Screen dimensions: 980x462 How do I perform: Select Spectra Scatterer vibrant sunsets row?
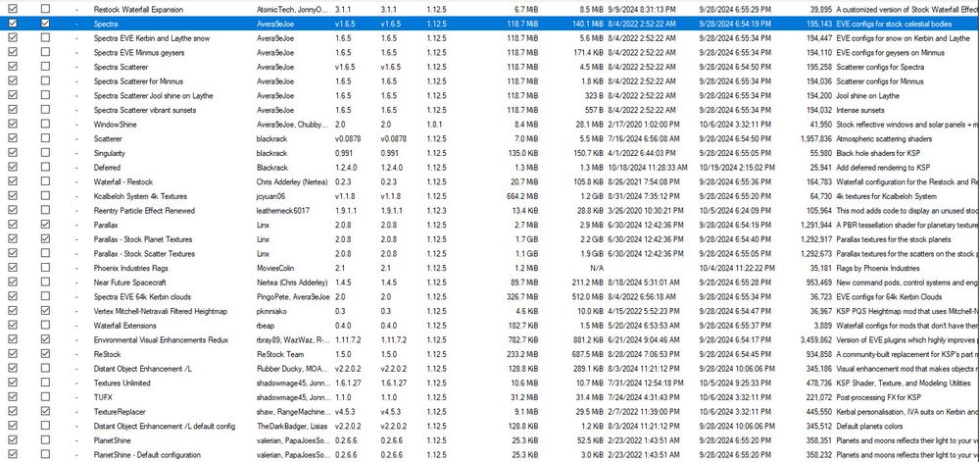coord(490,110)
